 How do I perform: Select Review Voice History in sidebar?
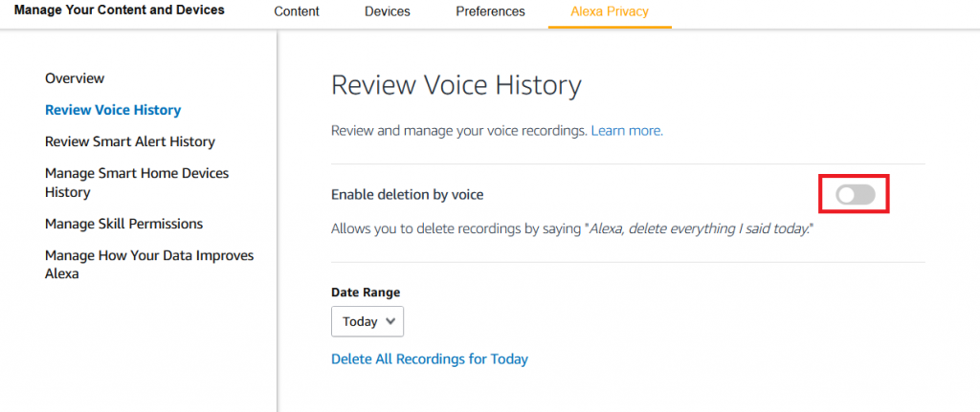(x=113, y=110)
